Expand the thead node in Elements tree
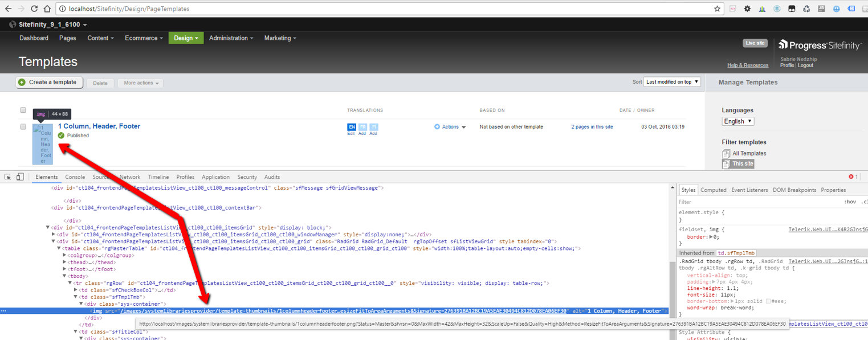The image size is (868, 340). click(64, 263)
